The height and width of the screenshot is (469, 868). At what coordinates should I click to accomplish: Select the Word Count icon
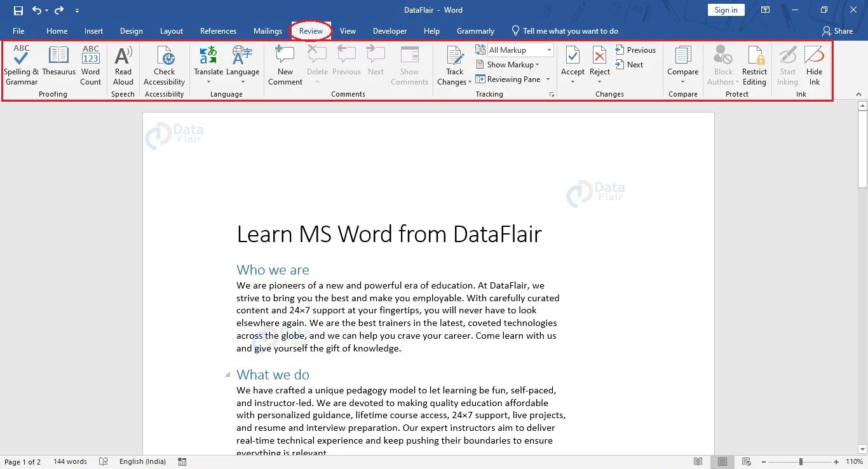(90, 64)
